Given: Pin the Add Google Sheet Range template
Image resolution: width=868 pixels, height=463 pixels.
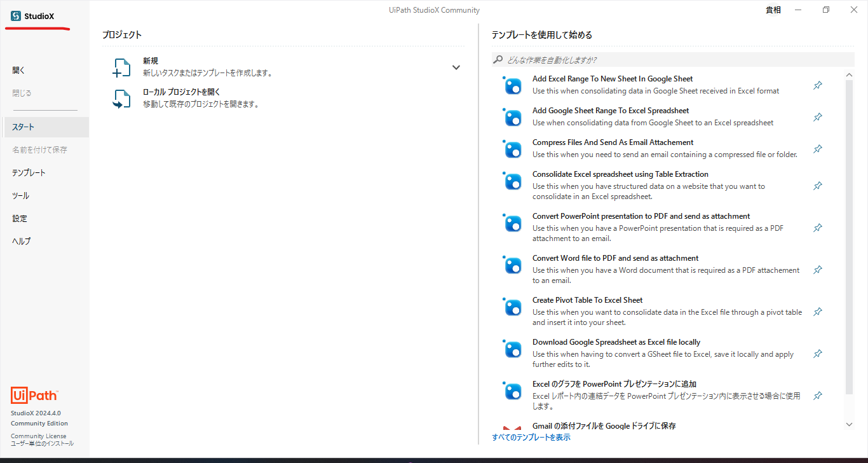Looking at the screenshot, I should [x=818, y=117].
